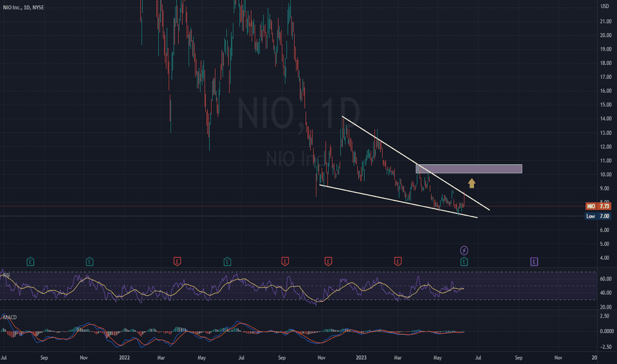This screenshot has width=617, height=364.
Task: Click the purple lightning event icon
Action: pyautogui.click(x=464, y=250)
